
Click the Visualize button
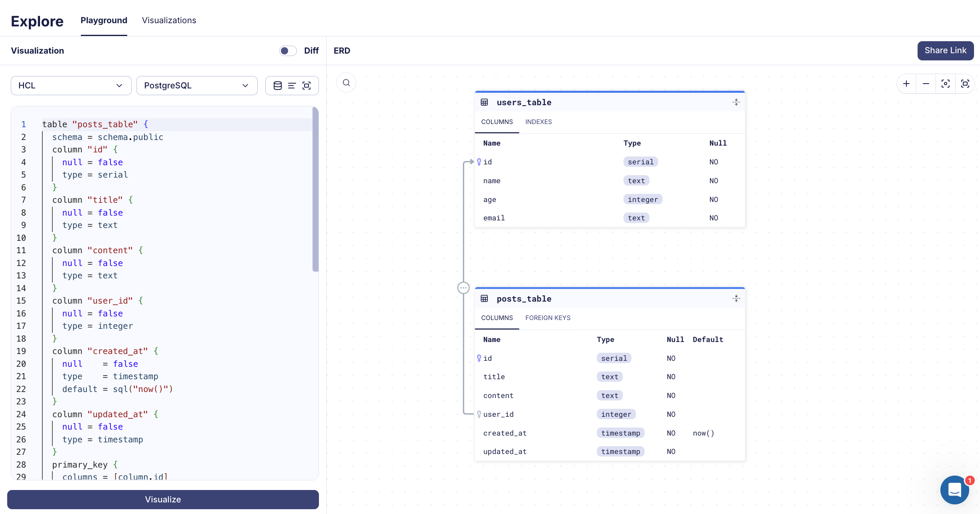(163, 499)
